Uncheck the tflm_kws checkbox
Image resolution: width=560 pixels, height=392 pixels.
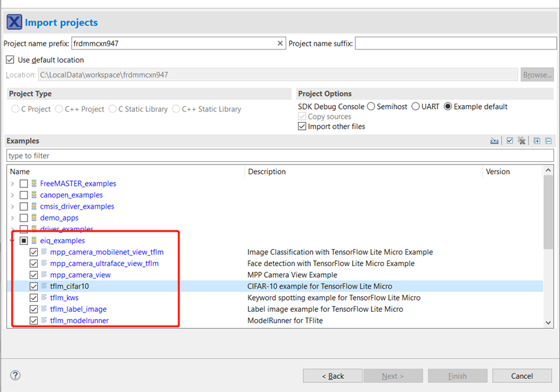tap(33, 298)
